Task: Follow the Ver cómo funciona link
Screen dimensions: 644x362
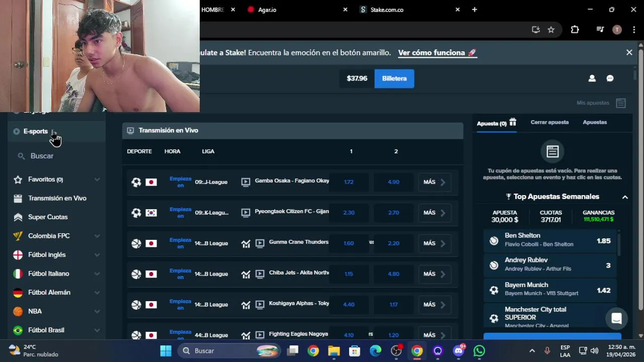Action: (437, 52)
